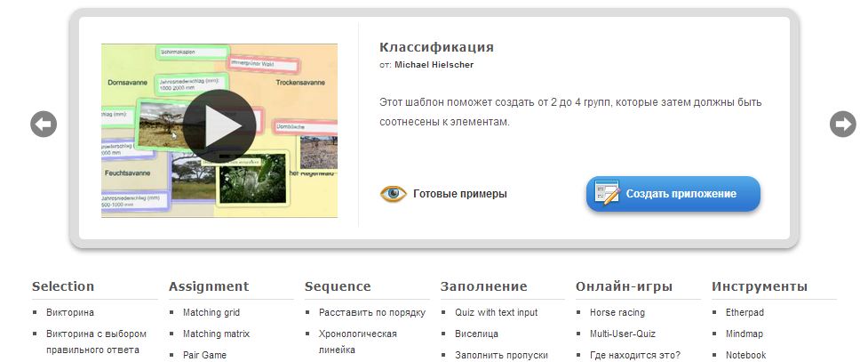Open Расставить по порядку template

[372, 313]
